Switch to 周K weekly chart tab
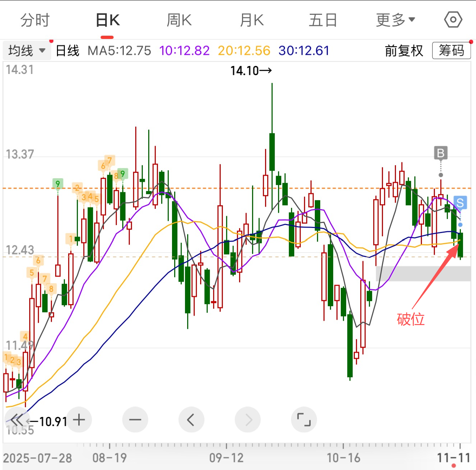 click(x=179, y=20)
